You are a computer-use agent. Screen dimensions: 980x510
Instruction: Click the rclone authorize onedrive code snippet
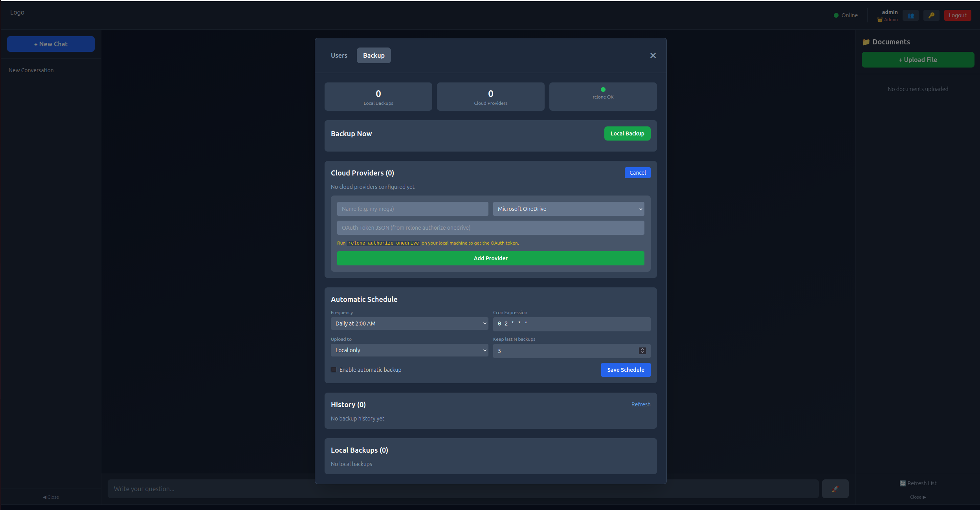[x=383, y=243]
